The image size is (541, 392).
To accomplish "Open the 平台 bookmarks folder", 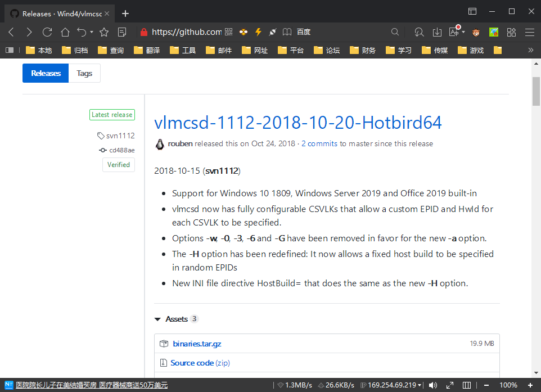I will tap(291, 51).
